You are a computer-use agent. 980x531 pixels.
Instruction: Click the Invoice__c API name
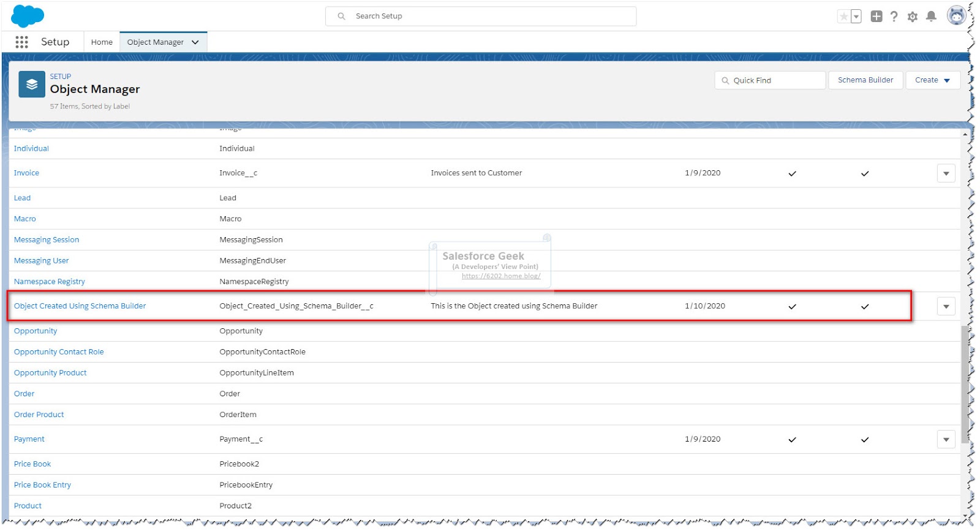point(238,173)
